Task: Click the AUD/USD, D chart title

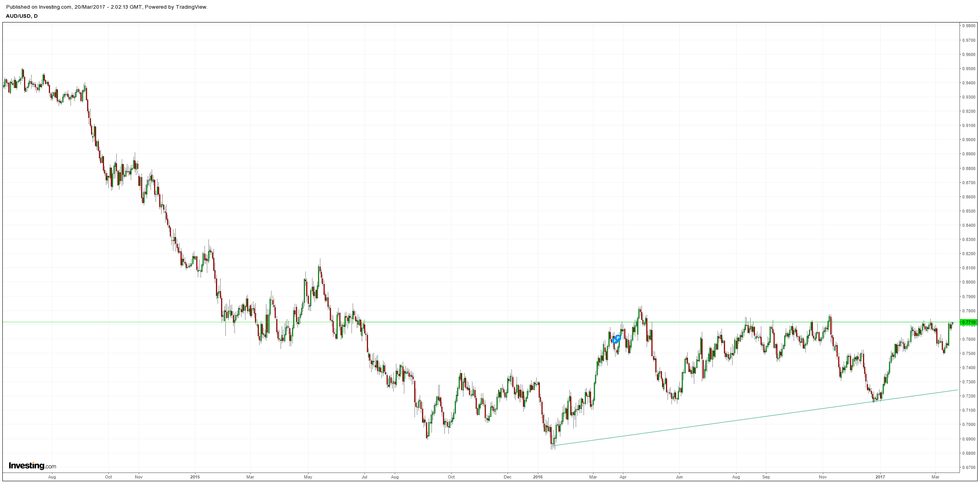Action: click(x=22, y=16)
